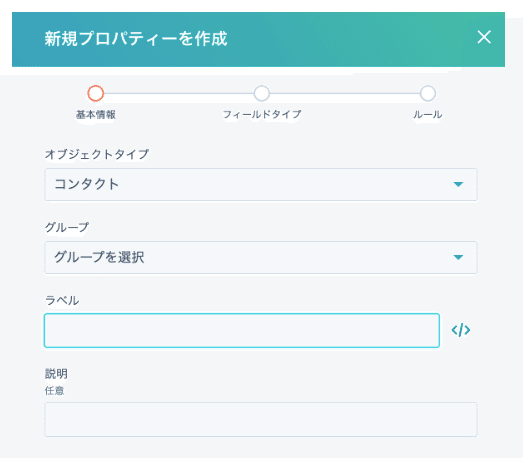This screenshot has width=523, height=458.
Task: Click the オブジェクトタイプ field label
Action: 97,154
